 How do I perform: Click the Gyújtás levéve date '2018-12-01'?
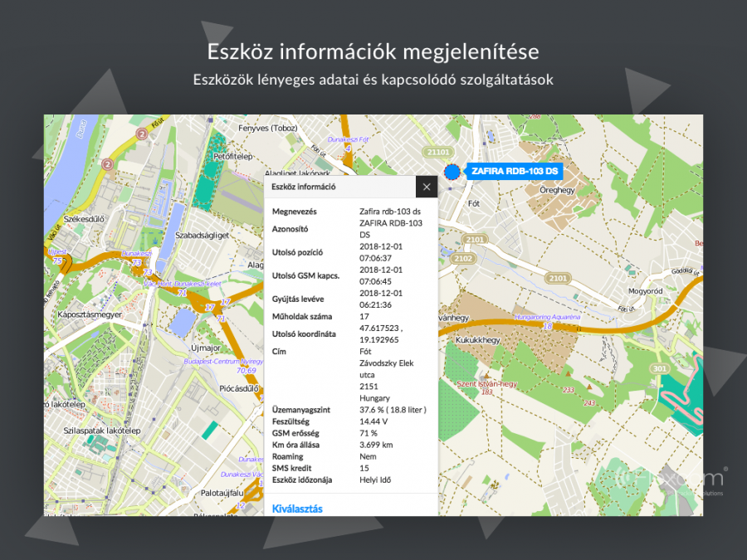pos(381,293)
